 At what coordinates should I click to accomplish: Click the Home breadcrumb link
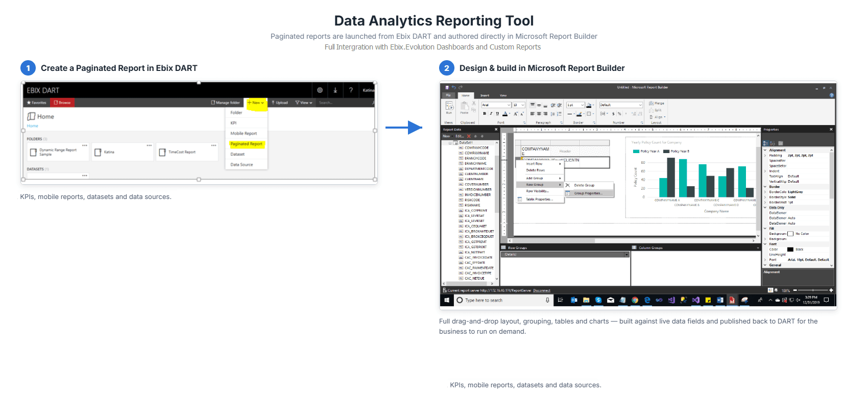(x=32, y=126)
